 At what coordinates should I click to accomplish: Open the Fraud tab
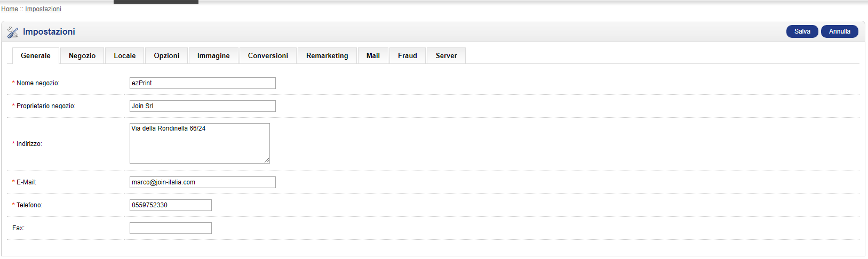[408, 55]
